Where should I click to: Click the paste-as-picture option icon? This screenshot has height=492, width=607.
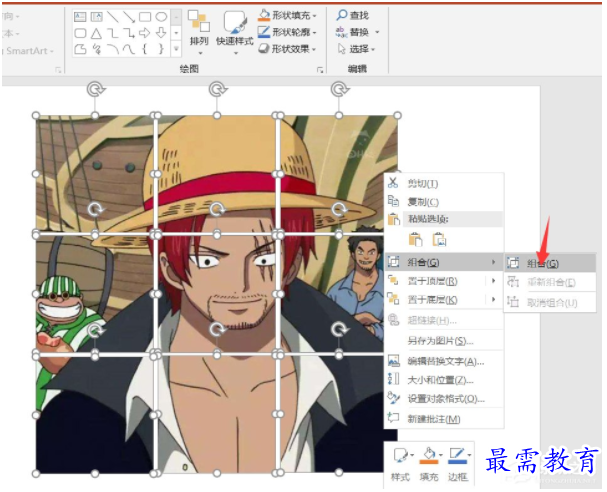(x=439, y=240)
